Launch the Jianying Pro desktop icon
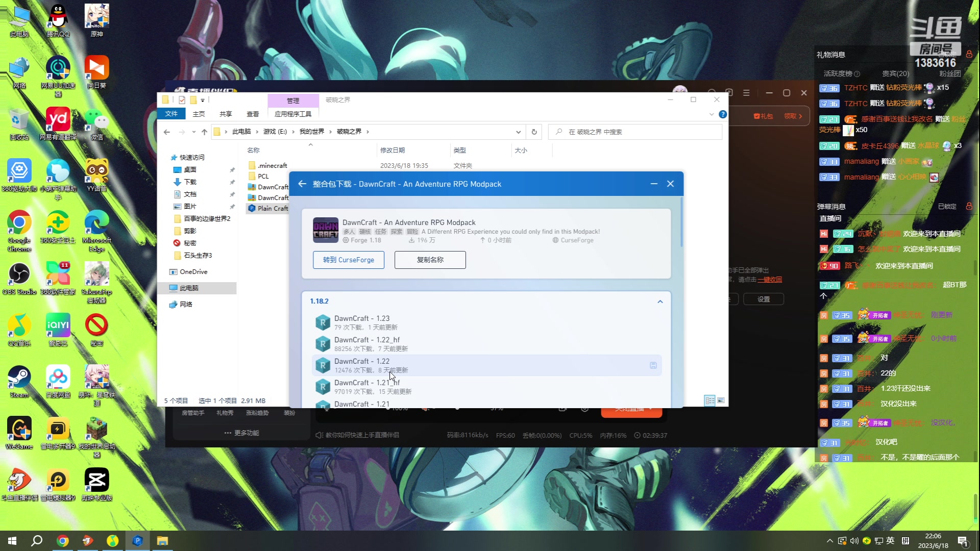This screenshot has width=980, height=551. pos(97,484)
